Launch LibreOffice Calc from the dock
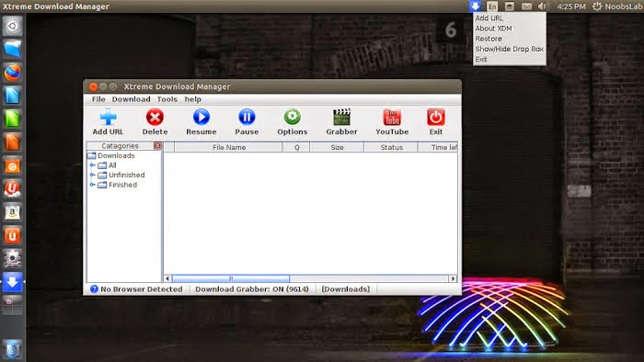Image resolution: width=644 pixels, height=362 pixels. pos(12,119)
